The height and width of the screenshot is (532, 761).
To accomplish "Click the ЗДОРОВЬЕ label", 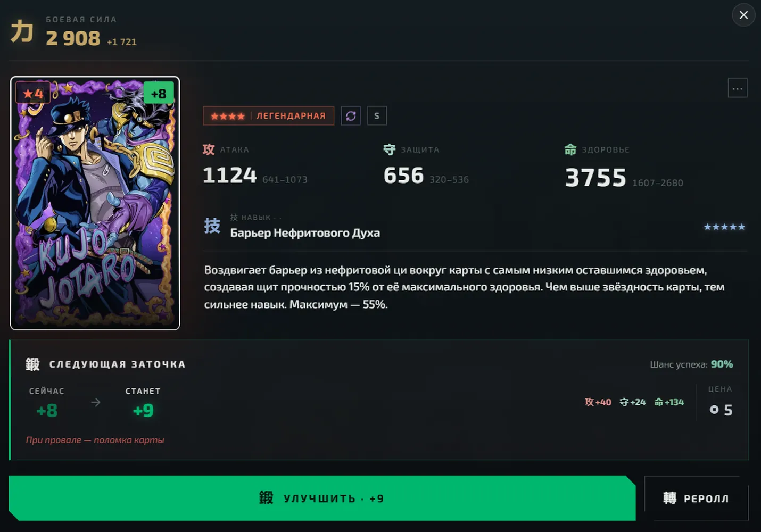I will [x=606, y=150].
